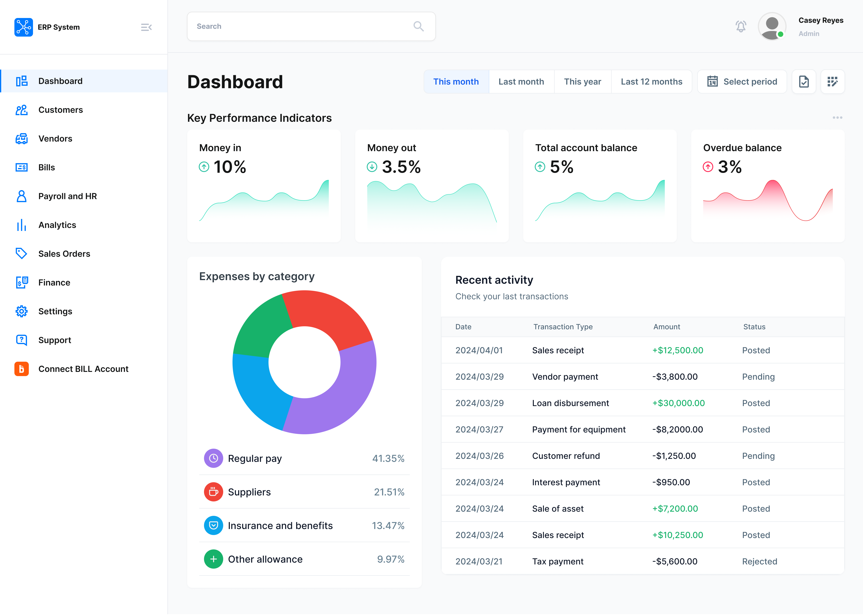Focus the Search input field
863x616 pixels.
tap(296, 26)
